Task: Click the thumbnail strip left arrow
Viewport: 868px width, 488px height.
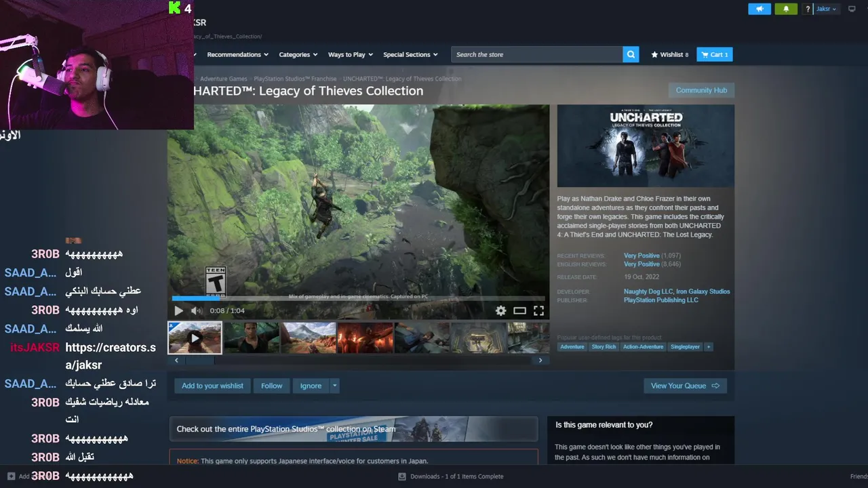Action: [176, 361]
